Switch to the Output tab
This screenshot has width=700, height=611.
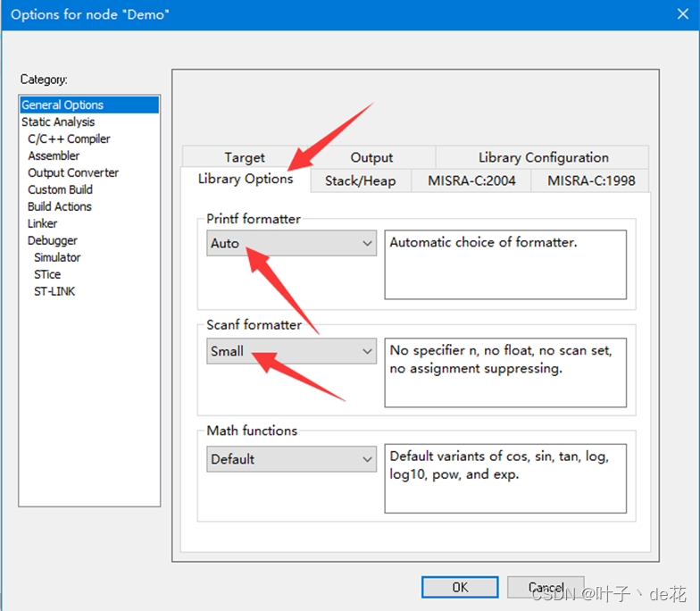tap(371, 157)
